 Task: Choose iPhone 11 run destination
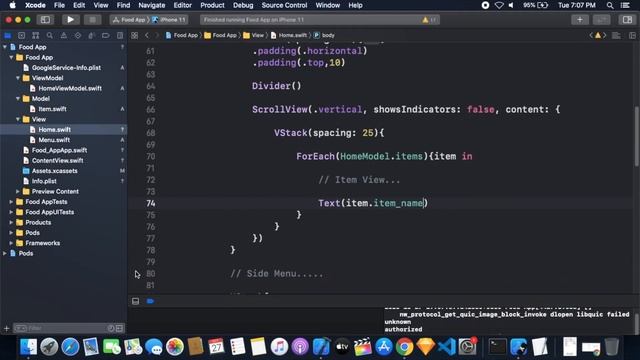pyautogui.click(x=169, y=20)
